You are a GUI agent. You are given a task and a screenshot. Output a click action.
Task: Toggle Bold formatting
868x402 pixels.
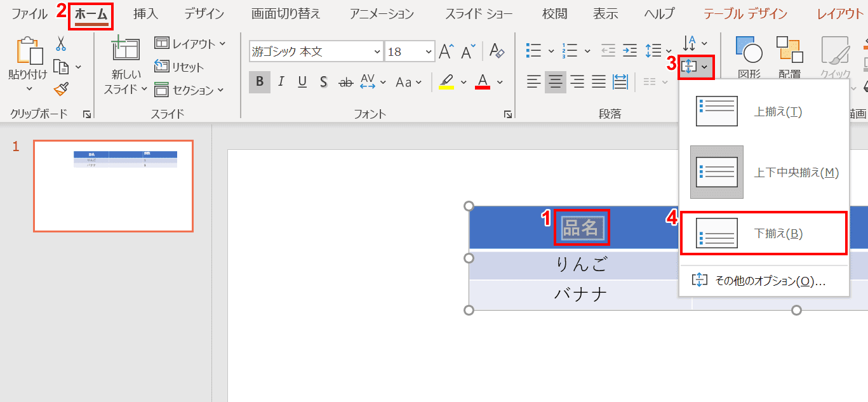coord(260,82)
